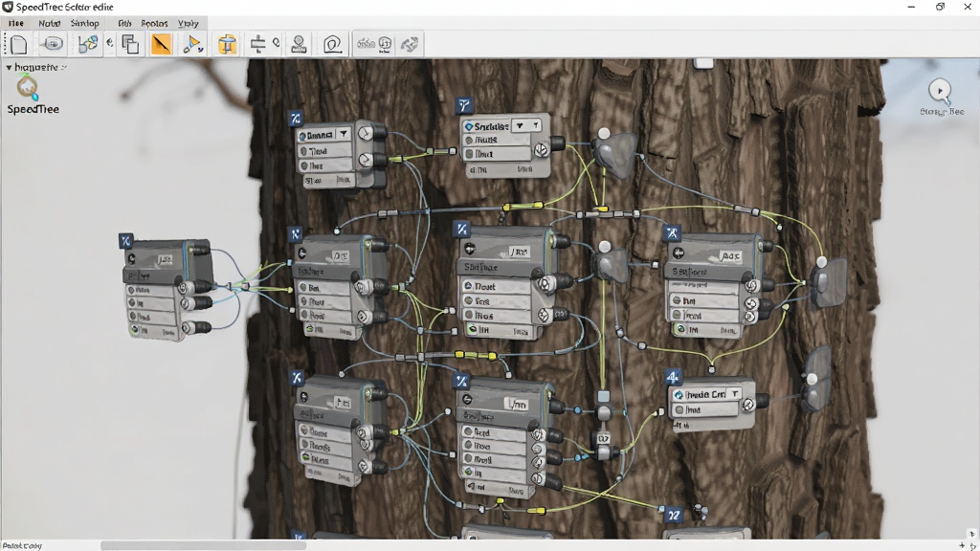Click the new document icon in the toolbar
This screenshot has width=980, height=551.
coord(18,44)
